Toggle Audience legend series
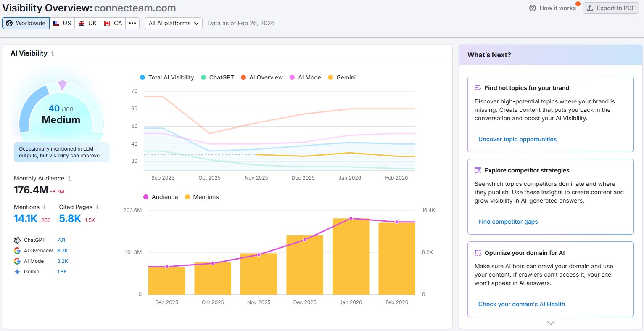Viewport: 644px width, 331px height. coord(161,197)
